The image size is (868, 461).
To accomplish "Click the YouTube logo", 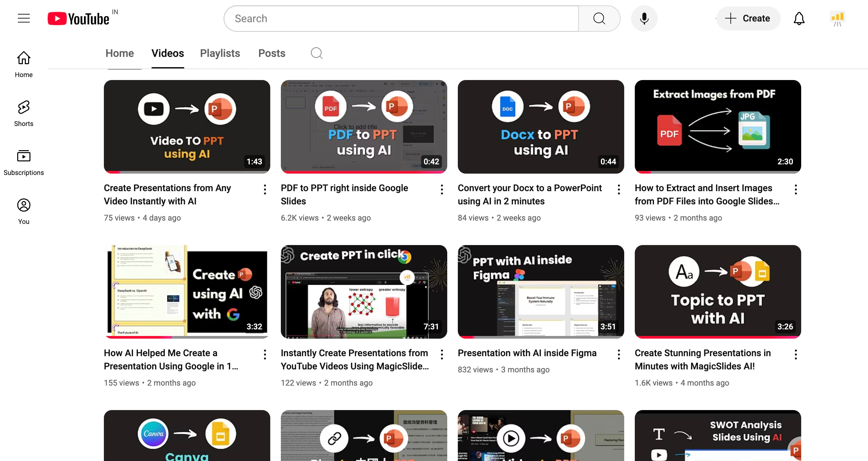I will [x=78, y=19].
